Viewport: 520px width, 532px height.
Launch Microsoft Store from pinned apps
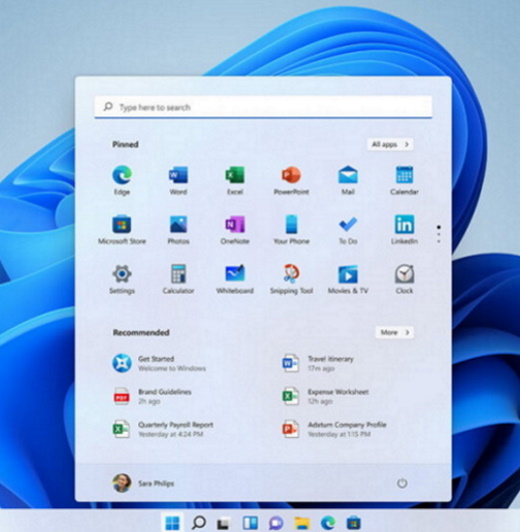[122, 230]
